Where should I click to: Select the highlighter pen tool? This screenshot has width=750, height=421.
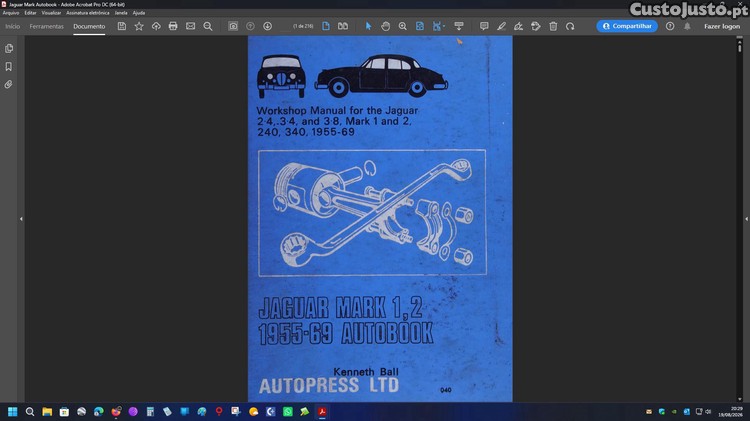pos(501,26)
